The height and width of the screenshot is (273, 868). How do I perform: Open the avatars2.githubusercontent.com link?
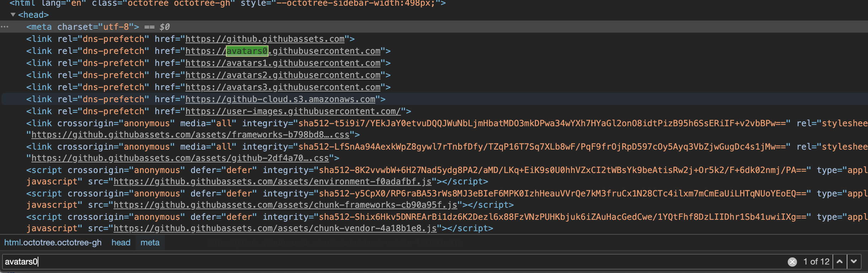click(x=283, y=75)
